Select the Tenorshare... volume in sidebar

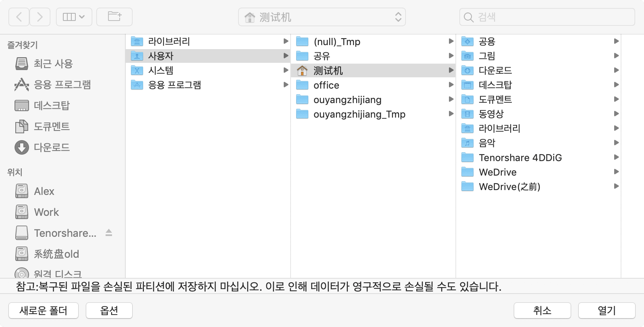(56, 233)
